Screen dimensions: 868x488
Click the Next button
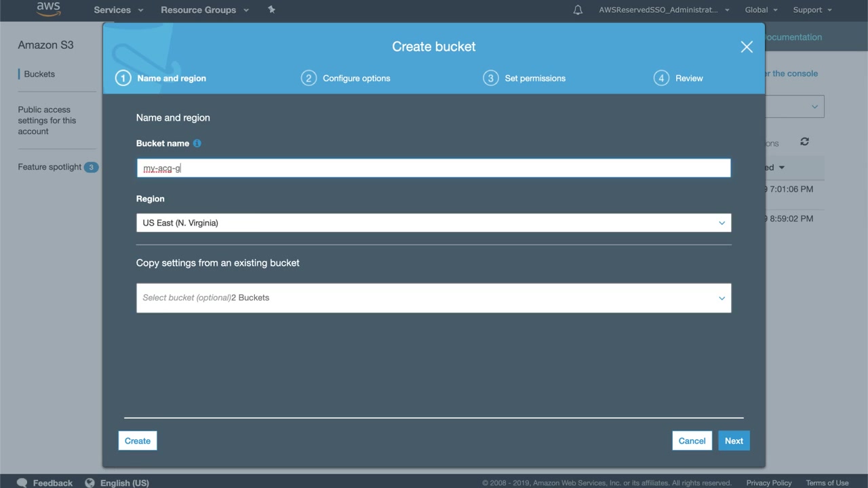734,441
